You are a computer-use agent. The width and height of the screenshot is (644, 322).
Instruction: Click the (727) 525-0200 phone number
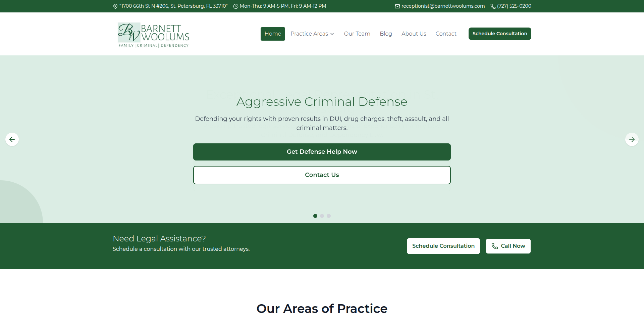[x=514, y=6]
